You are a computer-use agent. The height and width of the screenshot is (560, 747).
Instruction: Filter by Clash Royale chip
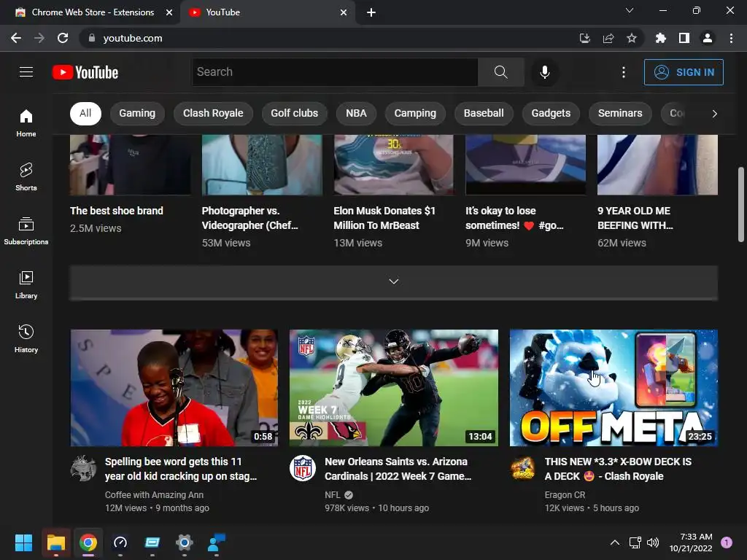213,113
